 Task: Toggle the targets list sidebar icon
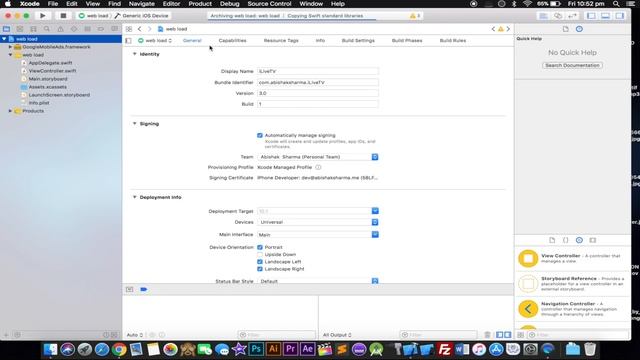pos(129,40)
